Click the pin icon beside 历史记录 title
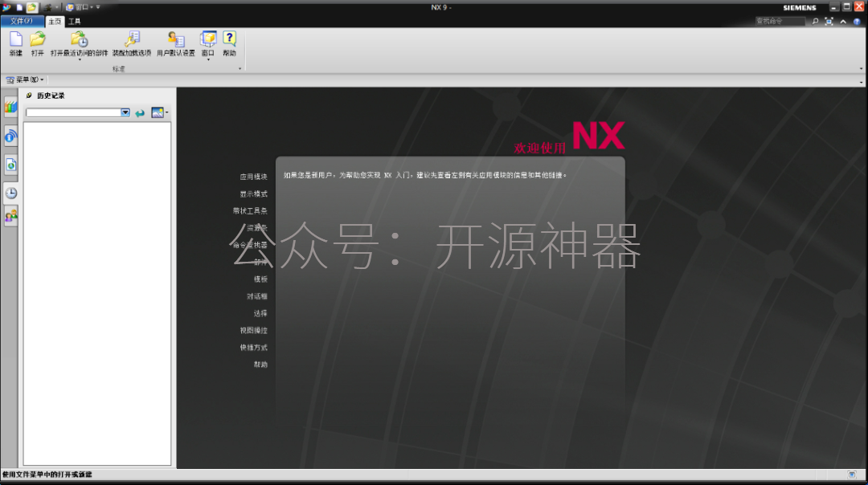This screenshot has height=485, width=868. click(29, 96)
